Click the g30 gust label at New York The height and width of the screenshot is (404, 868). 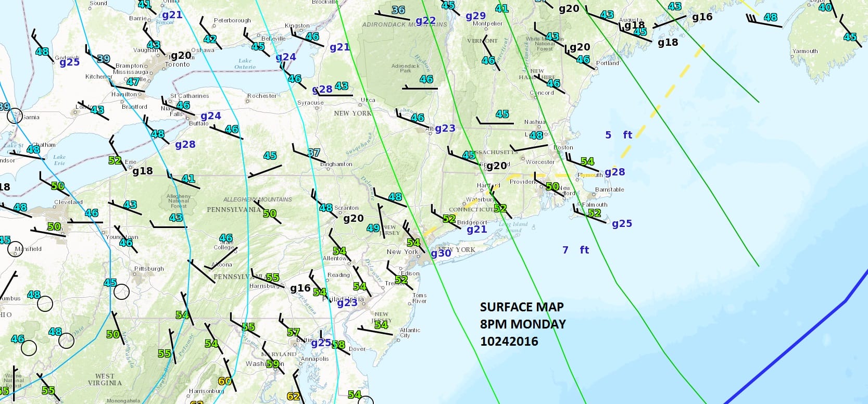pyautogui.click(x=441, y=254)
